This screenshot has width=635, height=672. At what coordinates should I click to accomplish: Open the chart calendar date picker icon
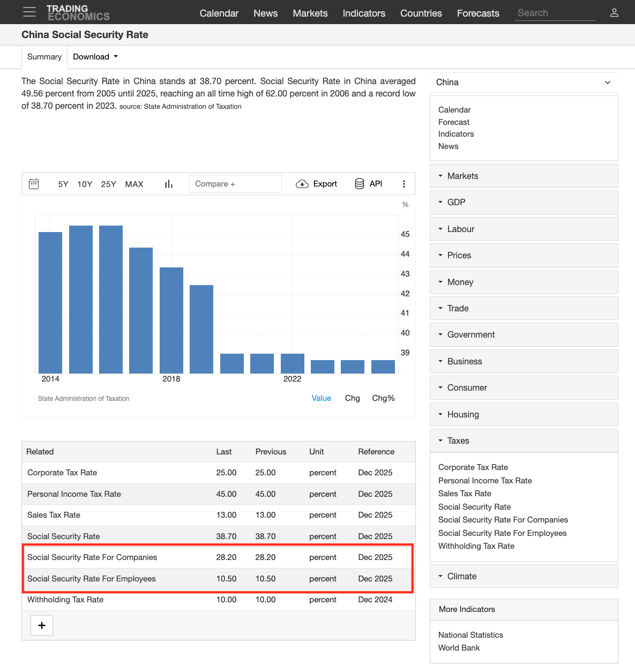pyautogui.click(x=34, y=184)
